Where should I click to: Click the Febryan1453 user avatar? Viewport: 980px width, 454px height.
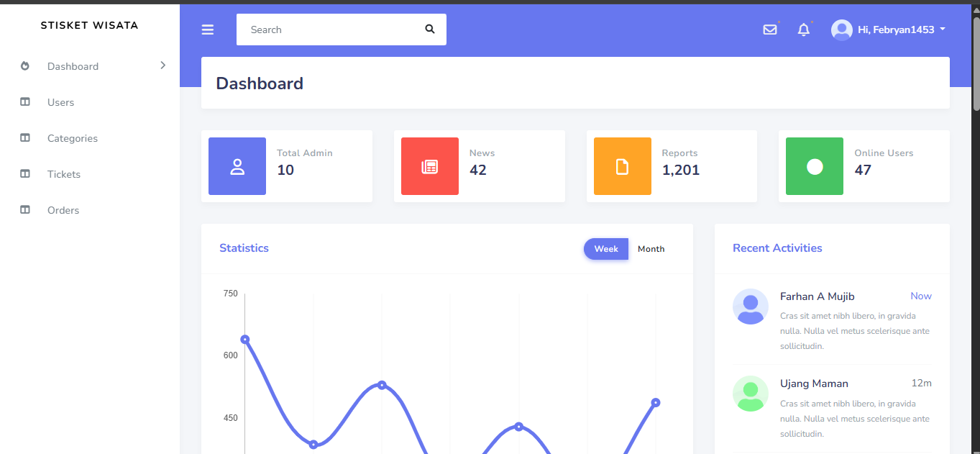(842, 29)
